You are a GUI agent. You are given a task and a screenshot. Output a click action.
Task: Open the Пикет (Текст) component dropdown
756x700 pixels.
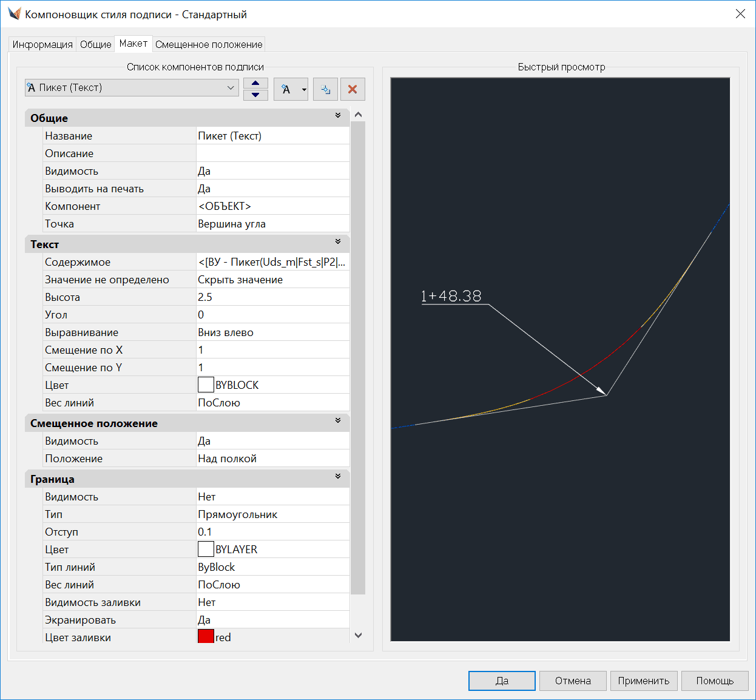(x=230, y=88)
